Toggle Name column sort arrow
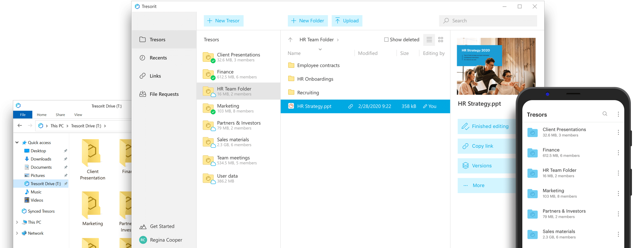Screen dimensions: 644x248 pos(320,49)
